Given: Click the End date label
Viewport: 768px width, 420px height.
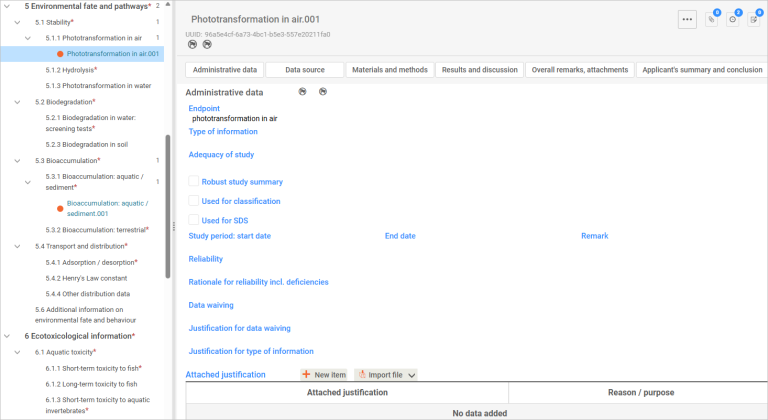Looking at the screenshot, I should [400, 236].
